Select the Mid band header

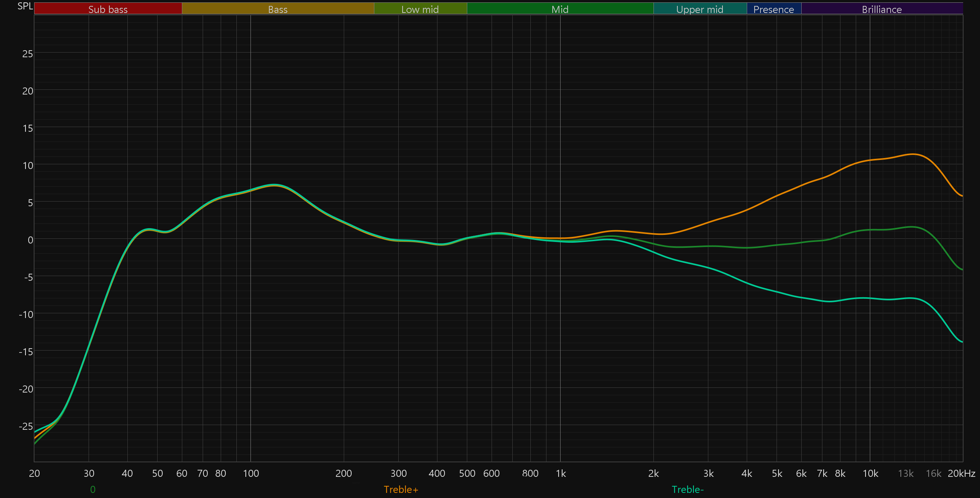[x=560, y=9]
